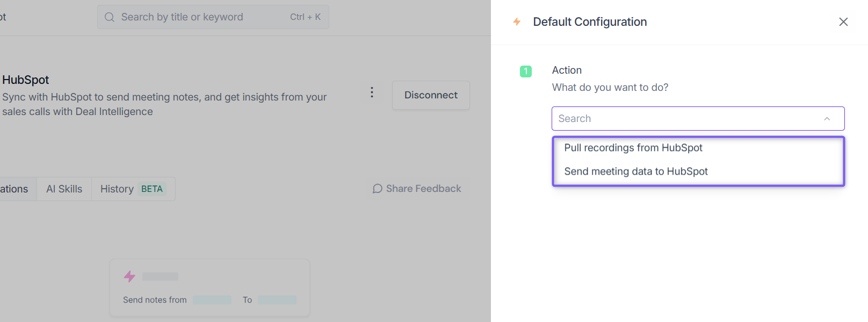Click the Share Feedback speech bubble icon
This screenshot has height=322, width=868.
378,189
